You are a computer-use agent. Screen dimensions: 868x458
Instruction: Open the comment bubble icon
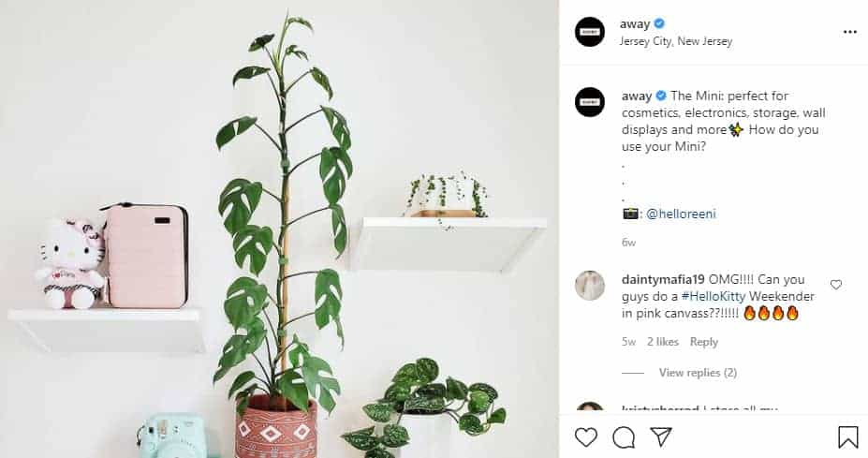pyautogui.click(x=624, y=437)
